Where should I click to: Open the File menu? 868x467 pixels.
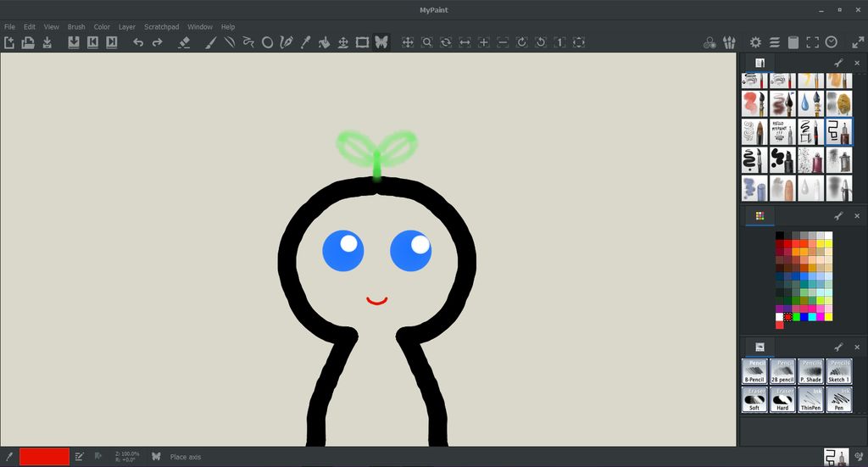coord(9,26)
